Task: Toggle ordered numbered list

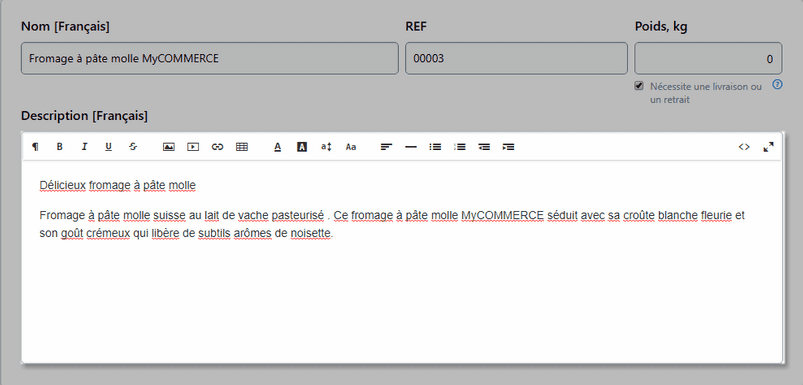Action: click(x=460, y=147)
